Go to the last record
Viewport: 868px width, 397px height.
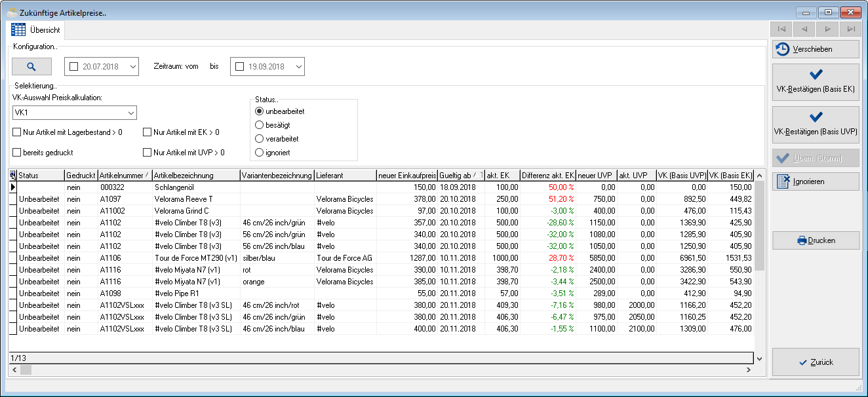[850, 29]
